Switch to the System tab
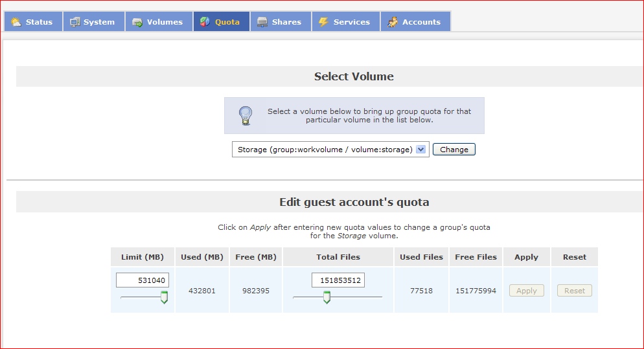The image size is (644, 349). tap(94, 22)
